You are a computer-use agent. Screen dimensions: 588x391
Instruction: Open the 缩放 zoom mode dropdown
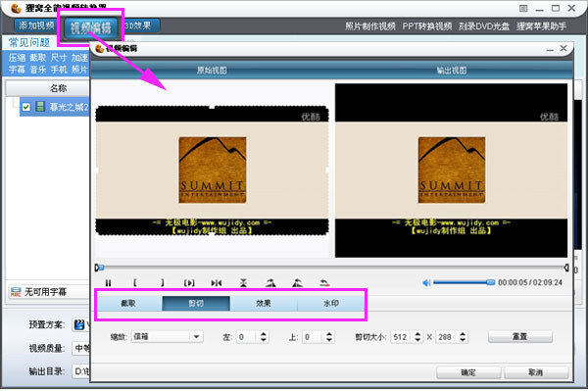point(196,337)
